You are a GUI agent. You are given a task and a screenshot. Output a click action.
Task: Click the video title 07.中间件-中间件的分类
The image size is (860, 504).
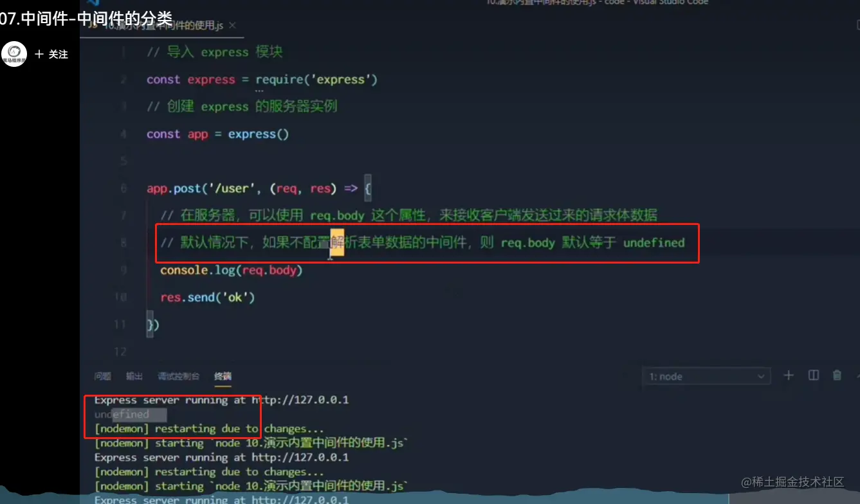click(x=86, y=19)
